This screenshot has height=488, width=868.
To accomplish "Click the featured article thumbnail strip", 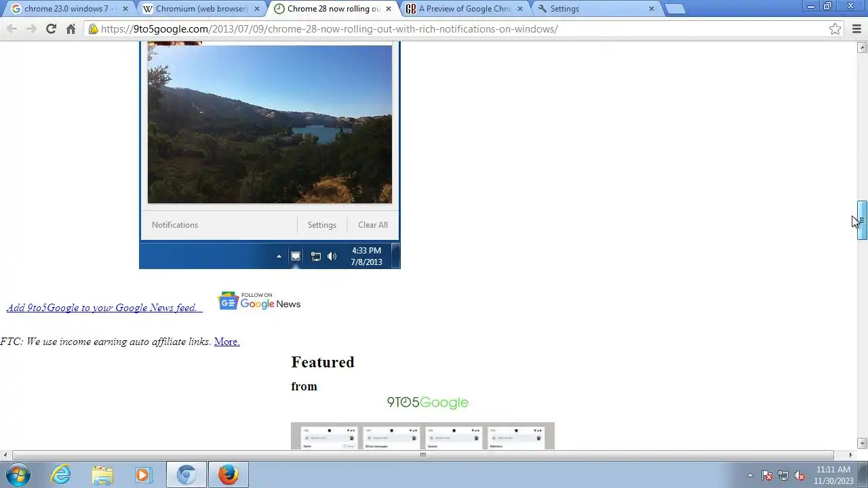I will tap(422, 436).
